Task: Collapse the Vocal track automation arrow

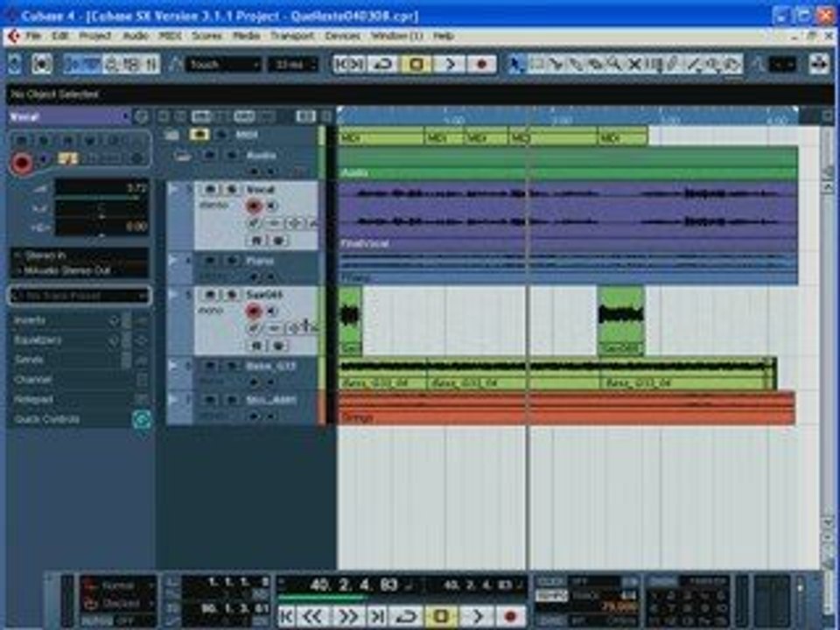Action: (173, 189)
